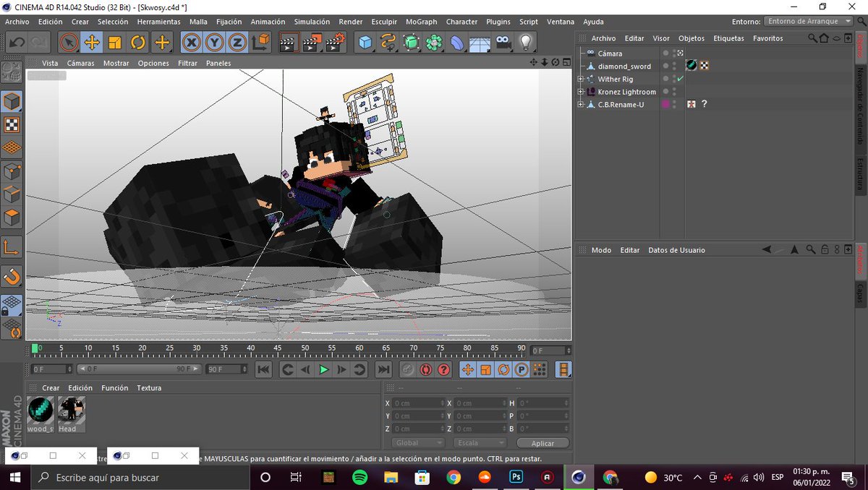Viewport: 868px width, 490px height.
Task: Open render to picture viewer icon
Action: 312,43
